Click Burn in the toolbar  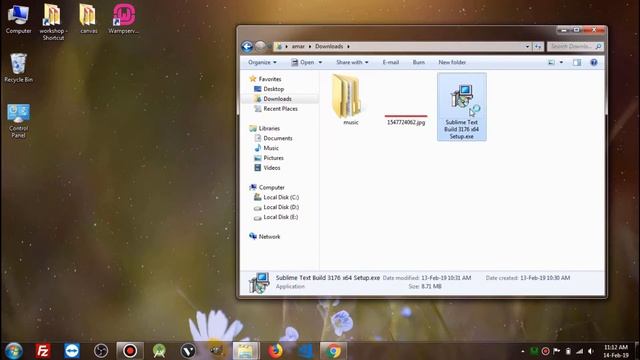tap(419, 62)
